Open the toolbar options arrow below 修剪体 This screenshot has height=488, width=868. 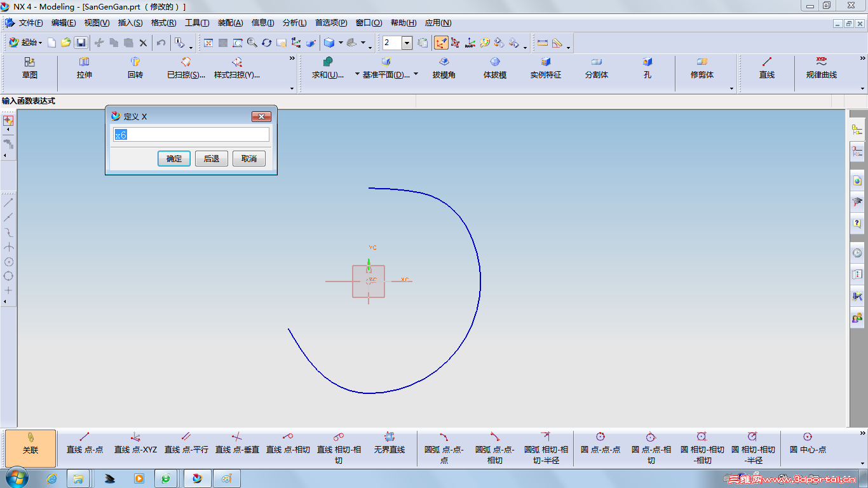(732, 89)
